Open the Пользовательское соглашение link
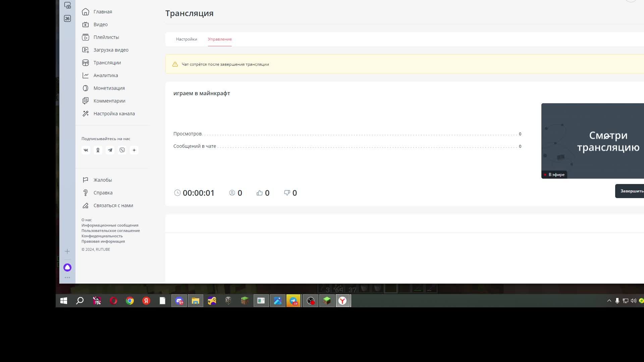 click(111, 231)
